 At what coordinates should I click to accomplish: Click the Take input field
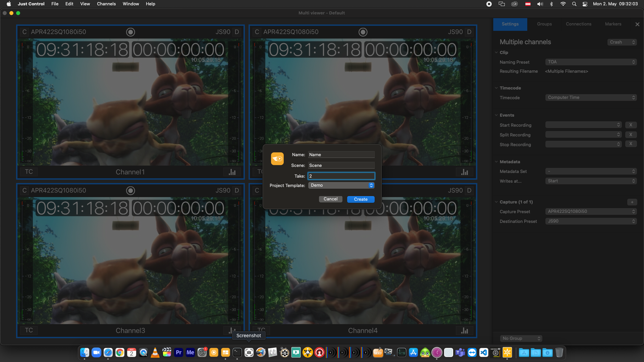[341, 176]
